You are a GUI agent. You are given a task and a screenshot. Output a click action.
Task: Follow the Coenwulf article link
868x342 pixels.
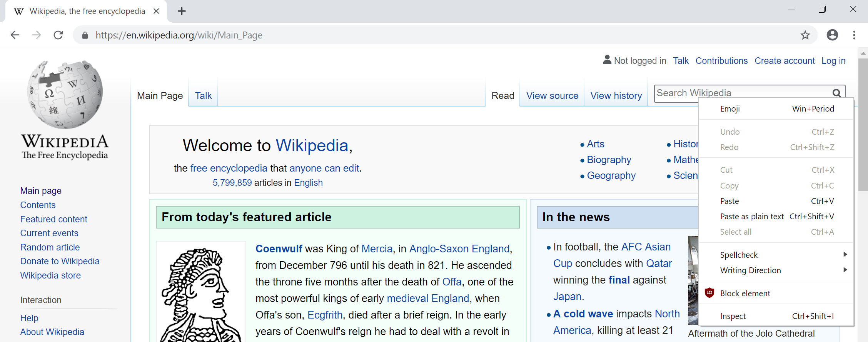point(279,249)
